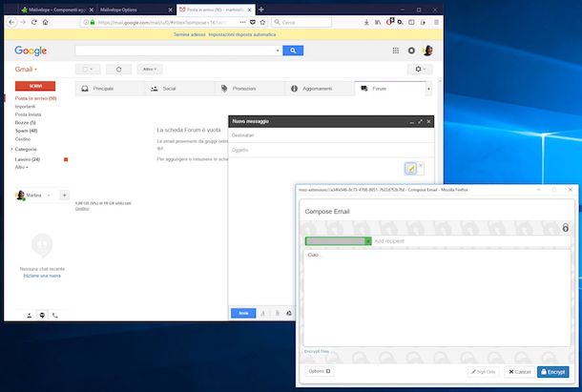Click the Oggetto subject field

331,150
